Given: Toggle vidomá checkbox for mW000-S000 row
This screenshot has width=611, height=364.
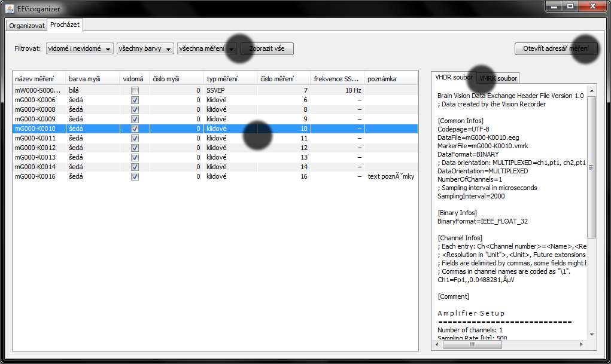Looking at the screenshot, I should (135, 90).
